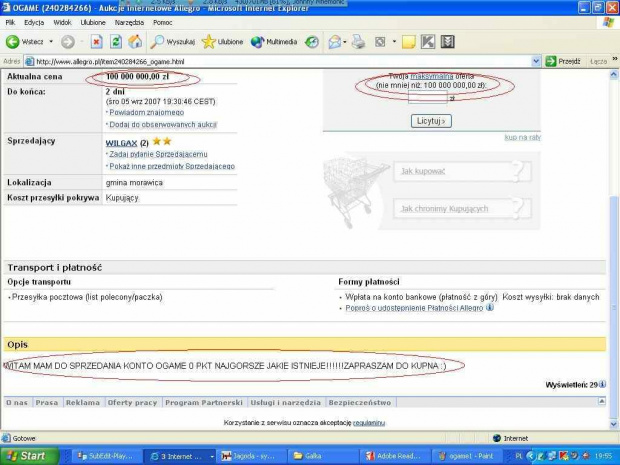This screenshot has height=465, width=620.
Task: Switch to the Jagoda taskbar item
Action: click(250, 456)
